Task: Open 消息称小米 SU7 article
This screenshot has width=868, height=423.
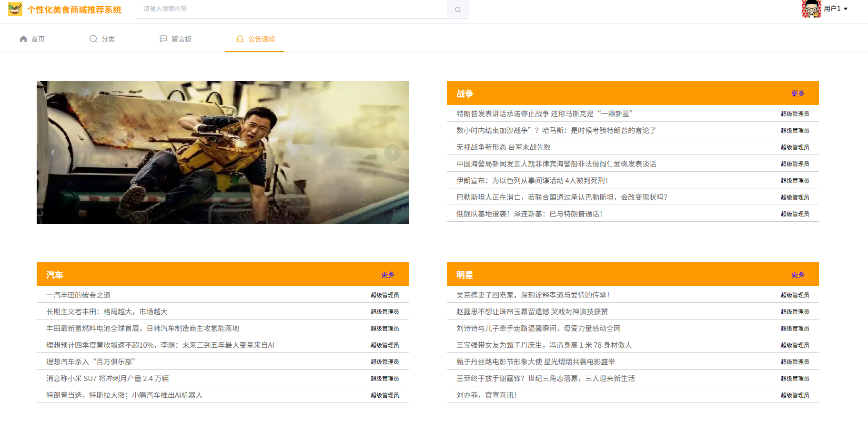Action: (107, 378)
